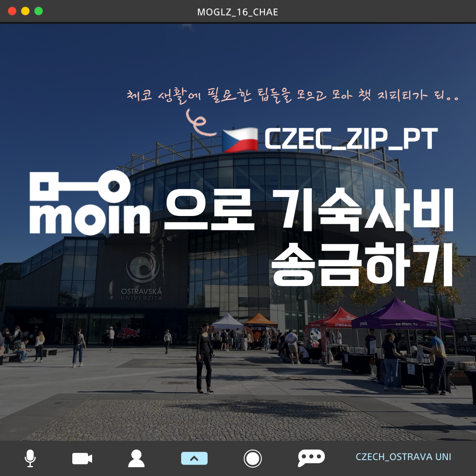This screenshot has width=476, height=476.
Task: Minimize the window with the yellow button
Action: 25,11
